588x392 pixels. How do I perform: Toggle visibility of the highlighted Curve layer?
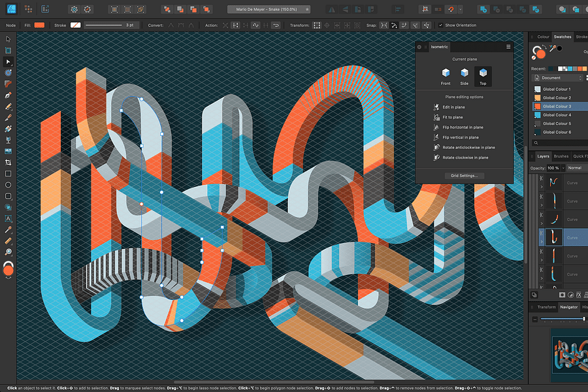pos(585,237)
